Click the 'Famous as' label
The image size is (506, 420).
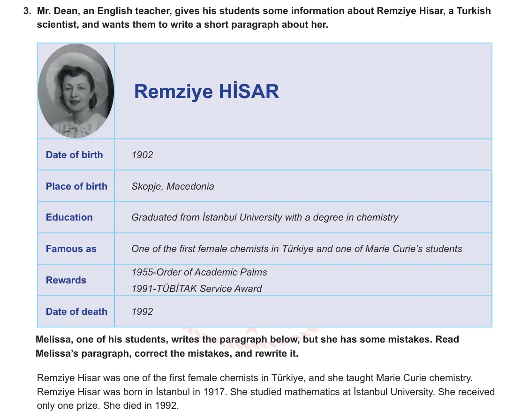click(x=71, y=249)
